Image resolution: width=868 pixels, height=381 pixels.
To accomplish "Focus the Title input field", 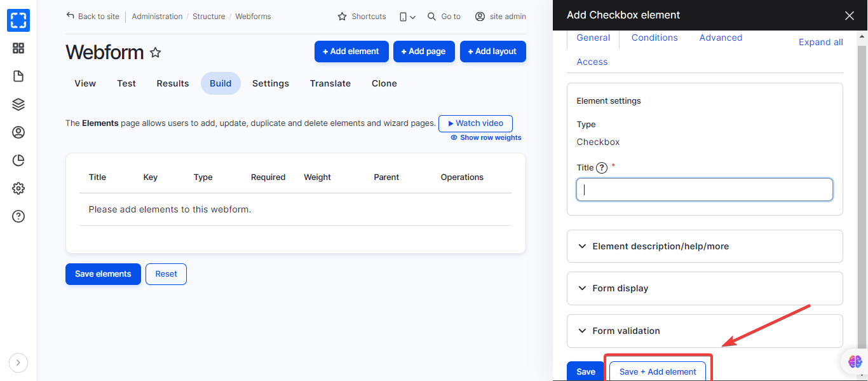I will pos(705,190).
